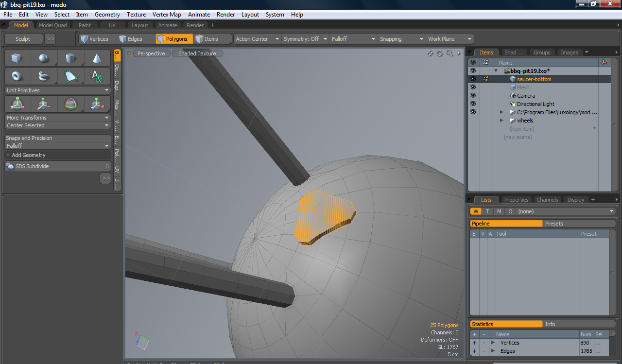Select the spiral Tube tool
The height and width of the screenshot is (364, 622).
coord(44,76)
